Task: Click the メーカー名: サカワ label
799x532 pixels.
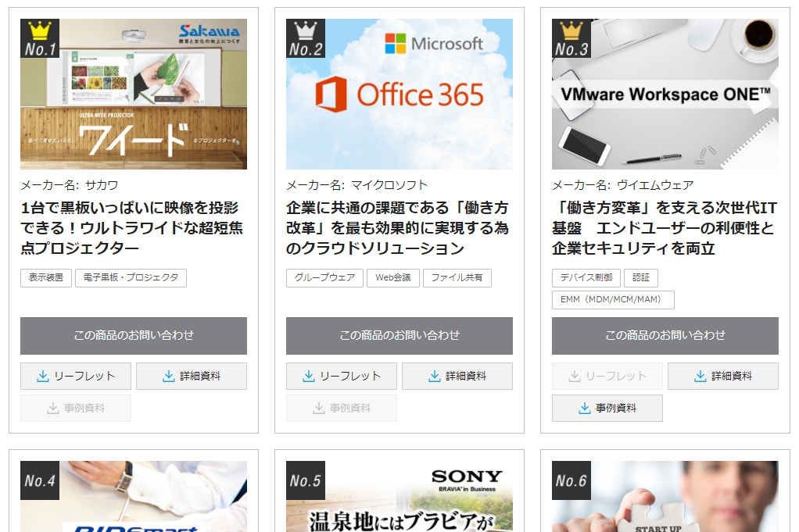Action: 70,185
